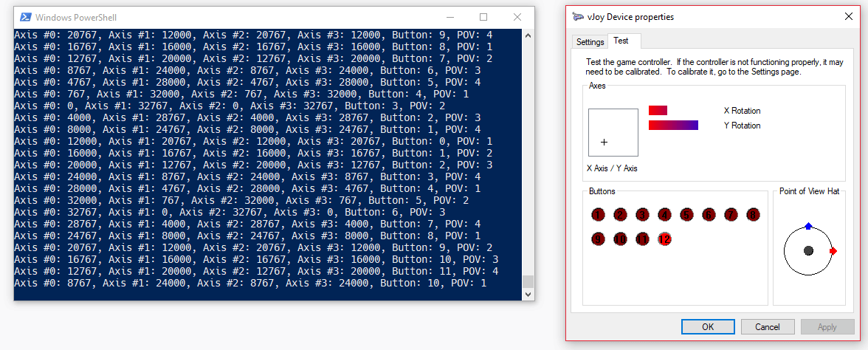Click the lit button 12 indicator
The image size is (868, 350).
coord(665,239)
